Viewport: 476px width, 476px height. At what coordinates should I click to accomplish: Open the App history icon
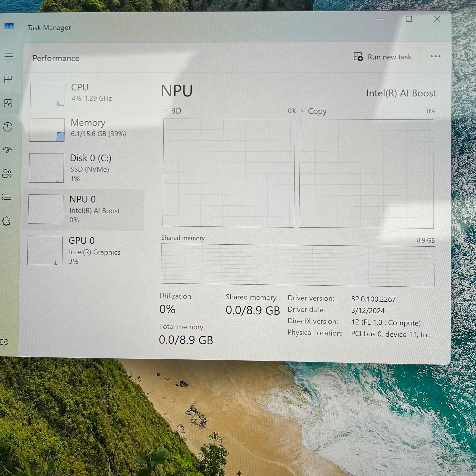tap(8, 127)
